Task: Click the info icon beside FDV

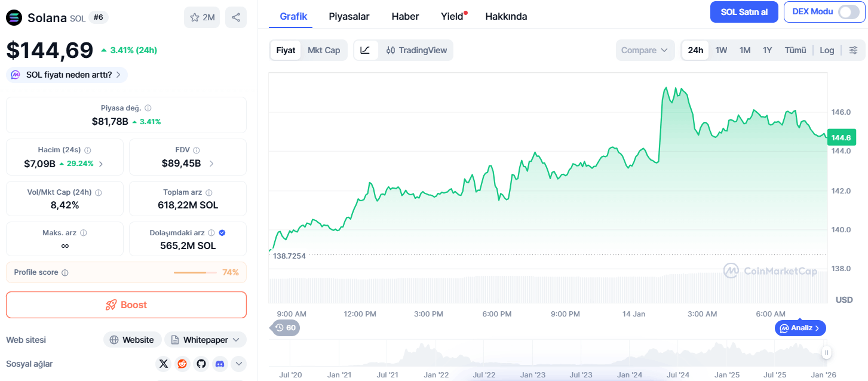Action: (x=196, y=150)
